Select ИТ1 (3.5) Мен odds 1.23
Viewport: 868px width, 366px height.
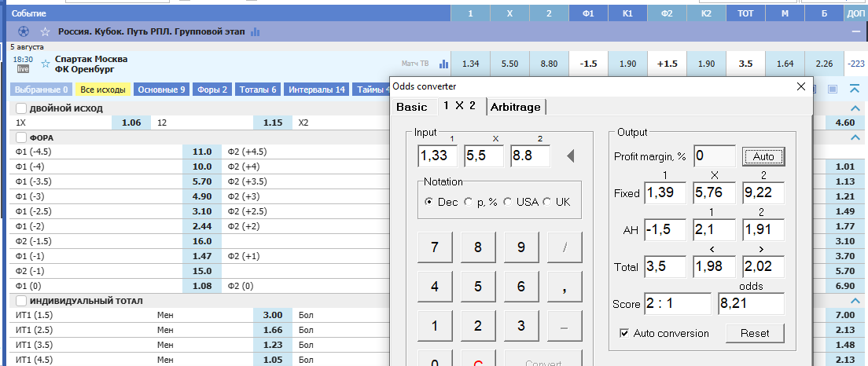[x=273, y=345]
